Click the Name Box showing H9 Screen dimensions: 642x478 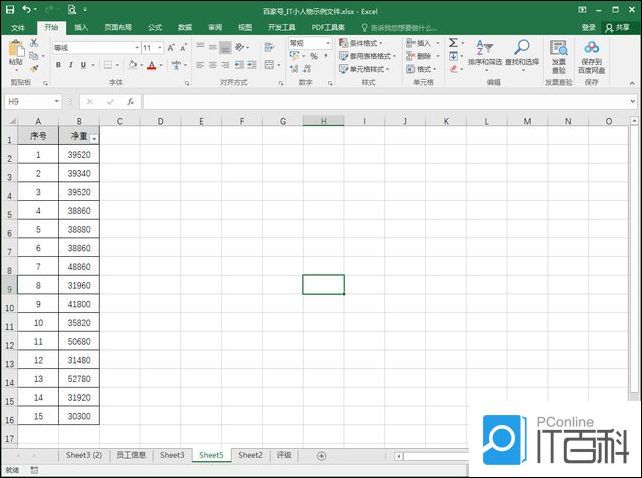pyautogui.click(x=29, y=101)
